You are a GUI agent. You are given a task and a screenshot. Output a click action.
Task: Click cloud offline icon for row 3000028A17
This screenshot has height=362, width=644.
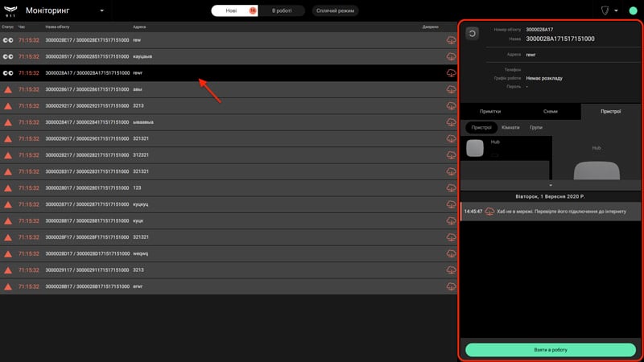pyautogui.click(x=451, y=73)
